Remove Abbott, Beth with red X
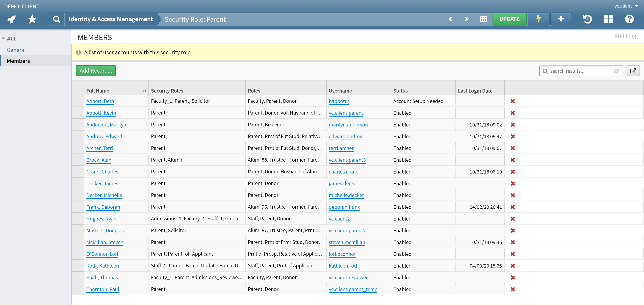 [x=512, y=101]
